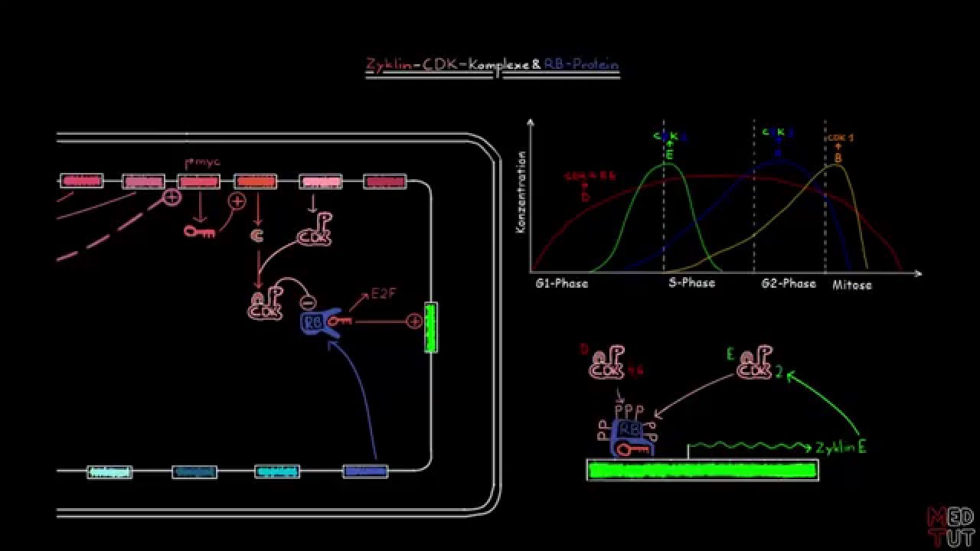The width and height of the screenshot is (980, 551).
Task: Click the CDK complex labeled E and 2
Action: tap(754, 364)
